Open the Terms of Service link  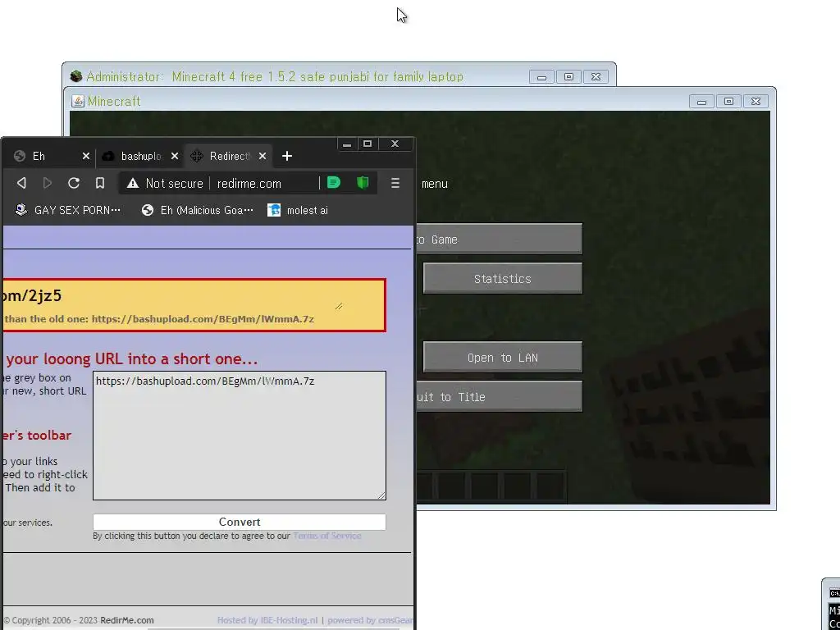pos(326,536)
